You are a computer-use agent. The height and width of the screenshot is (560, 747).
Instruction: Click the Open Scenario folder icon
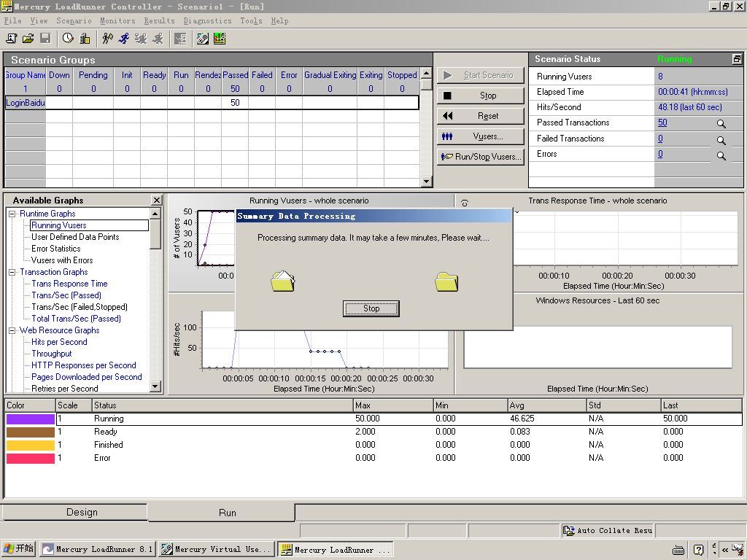pos(28,39)
